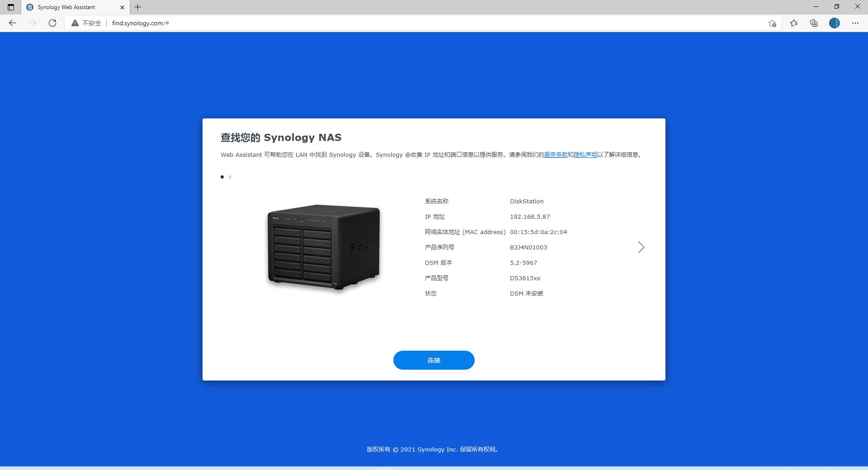Open the tab actions menu icon

coord(11,7)
